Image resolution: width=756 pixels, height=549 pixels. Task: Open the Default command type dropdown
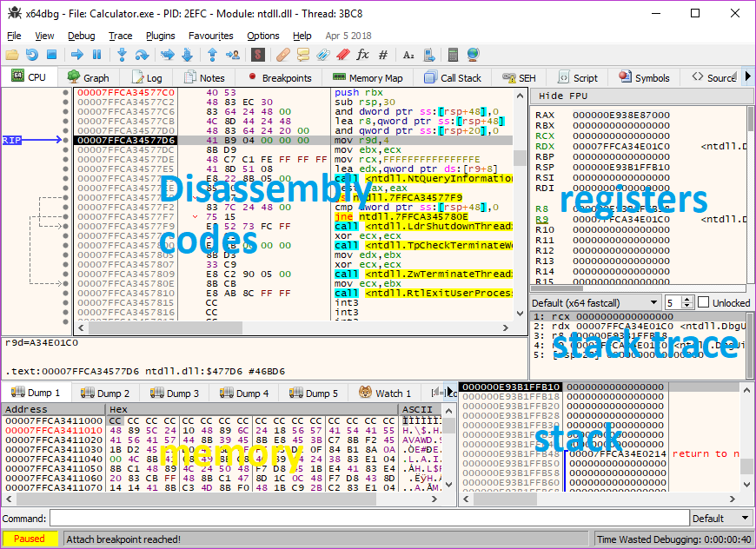tap(720, 519)
